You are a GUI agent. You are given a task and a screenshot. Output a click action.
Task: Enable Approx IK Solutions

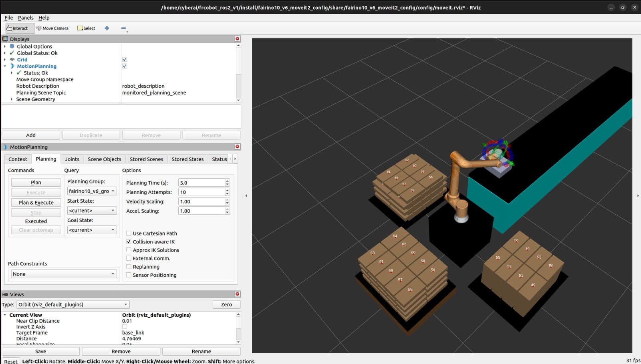point(129,250)
